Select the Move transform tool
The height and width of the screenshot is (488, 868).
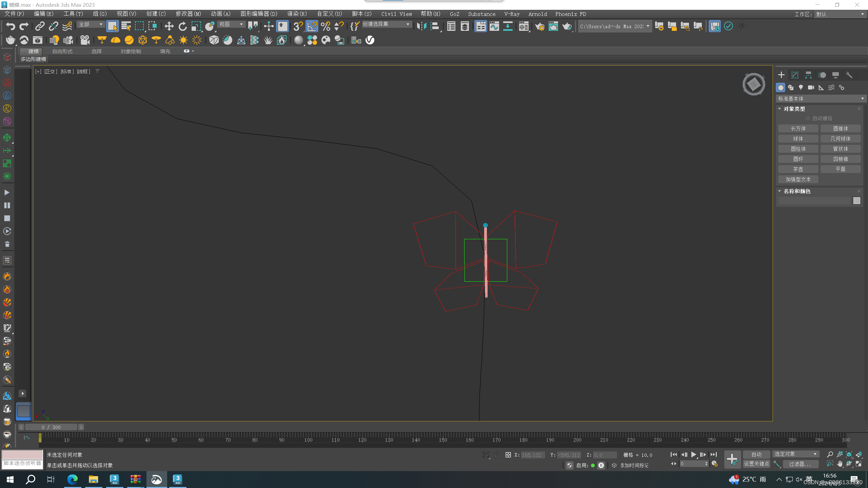click(169, 26)
